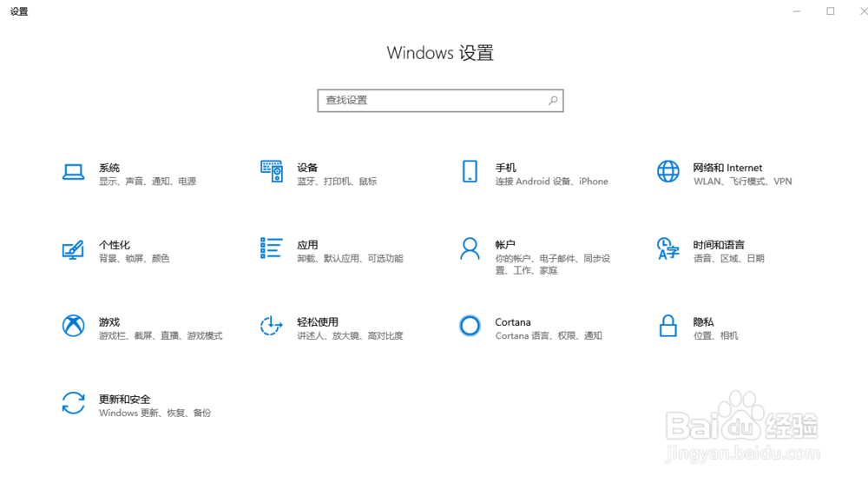868x483 pixels.
Task: Close the 设置 window
Action: coord(863,11)
